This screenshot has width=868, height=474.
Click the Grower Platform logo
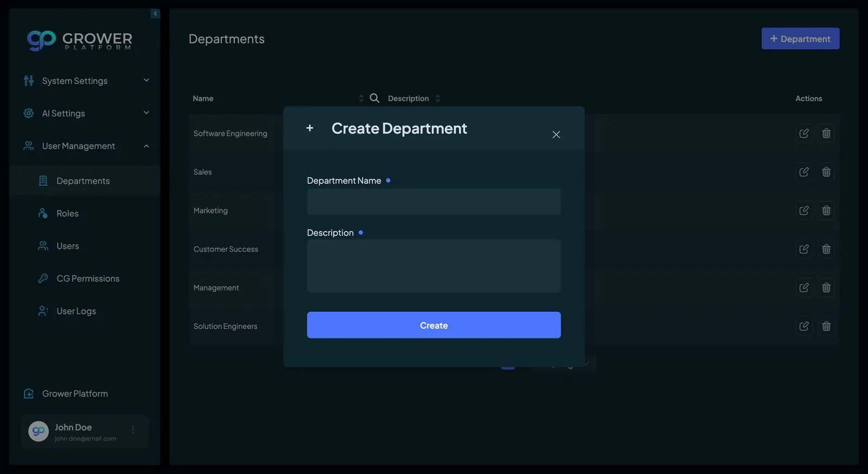(x=80, y=40)
